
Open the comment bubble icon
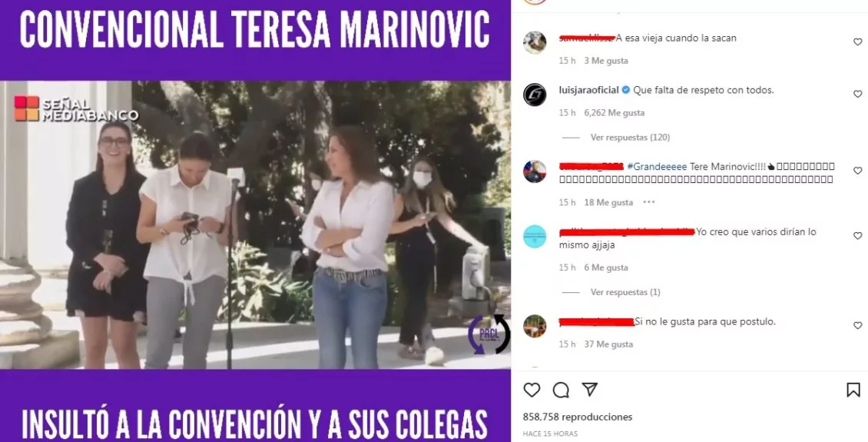561,390
